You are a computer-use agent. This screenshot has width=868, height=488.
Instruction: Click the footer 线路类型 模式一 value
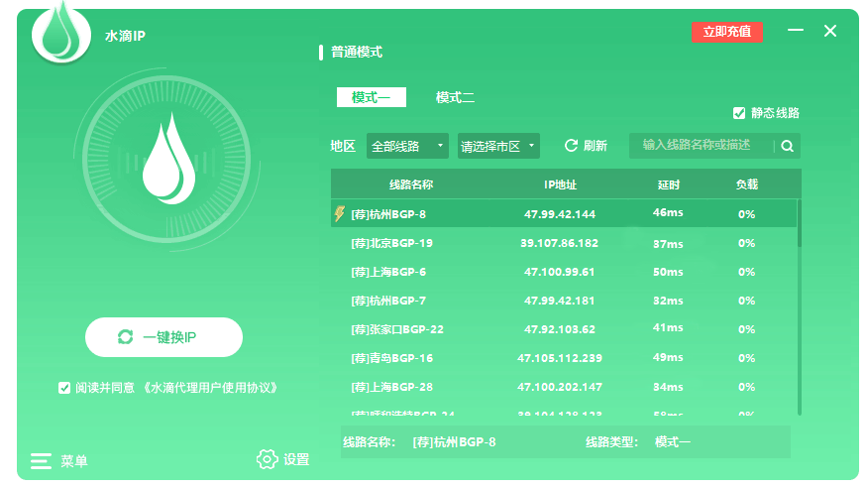click(673, 442)
